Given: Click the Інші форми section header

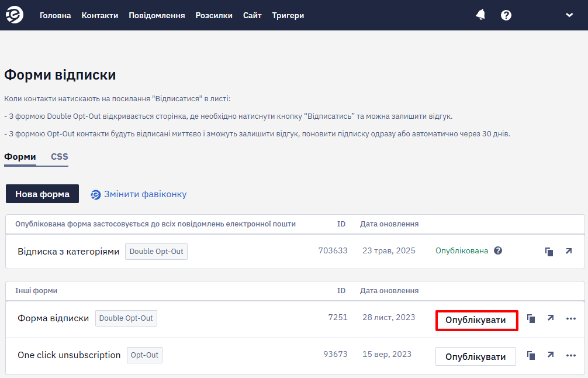Looking at the screenshot, I should (36, 291).
